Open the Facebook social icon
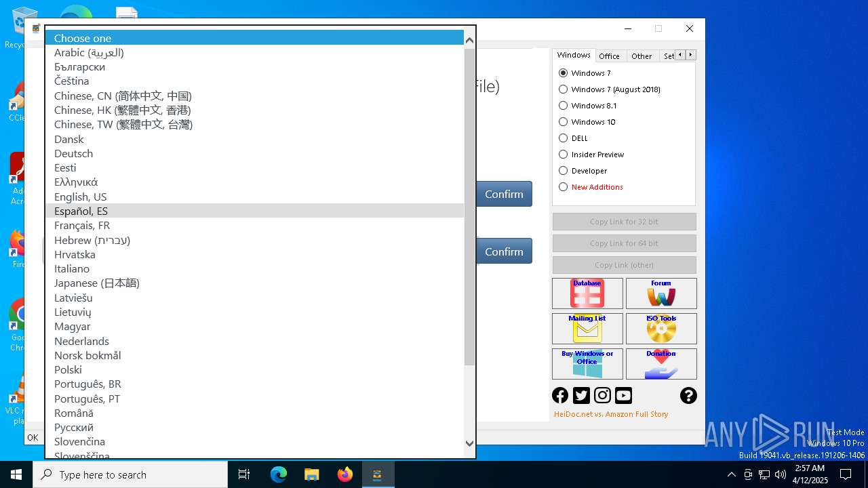The width and height of the screenshot is (868, 488). click(x=560, y=395)
